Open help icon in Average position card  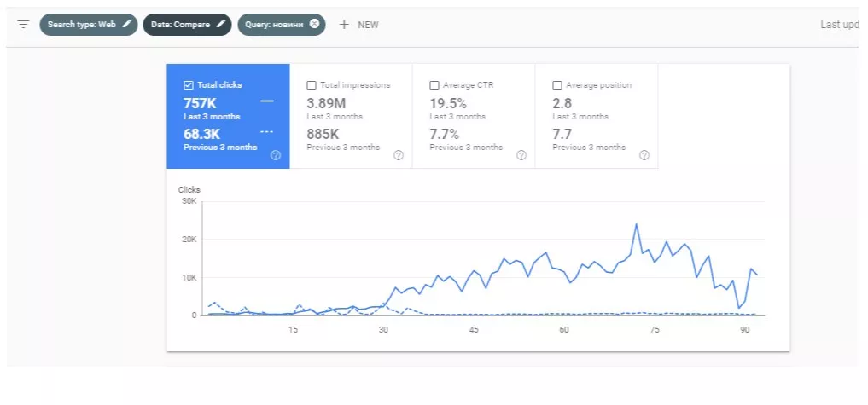(644, 155)
